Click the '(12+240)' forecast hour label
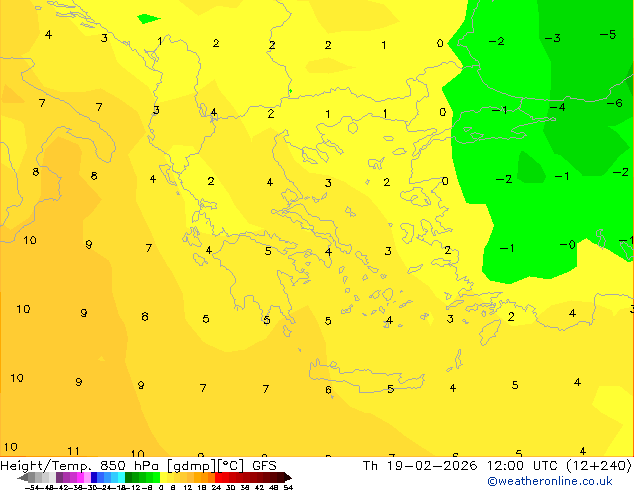 599,466
